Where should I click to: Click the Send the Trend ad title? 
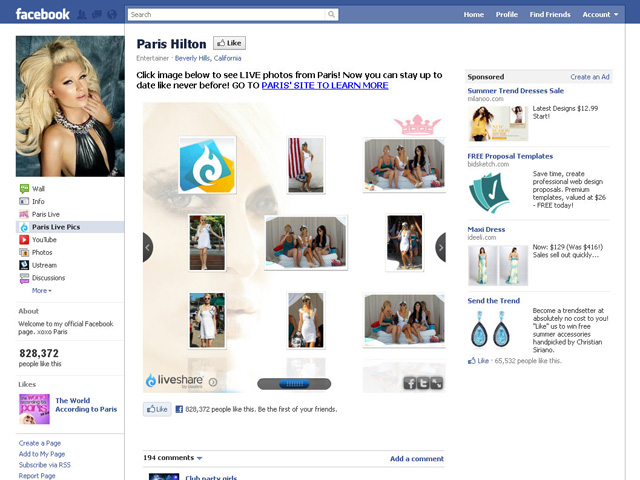(x=493, y=300)
